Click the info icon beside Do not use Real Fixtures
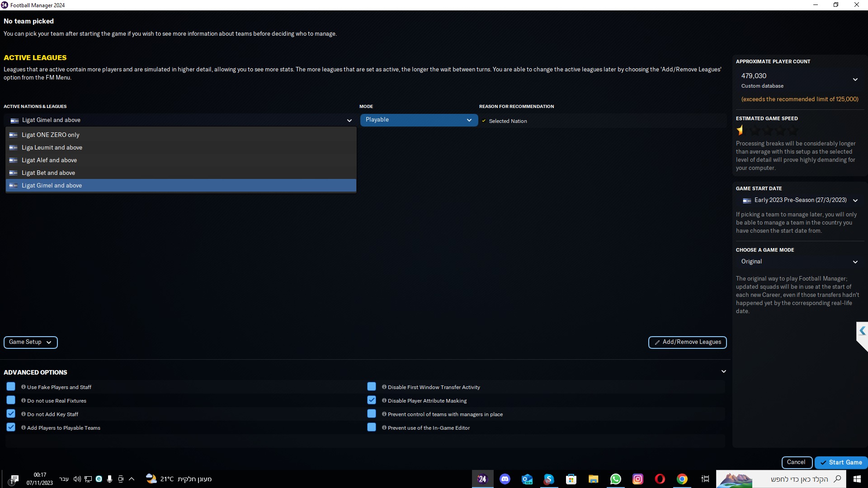Screen dimensions: 868x488 pyautogui.click(x=24, y=401)
